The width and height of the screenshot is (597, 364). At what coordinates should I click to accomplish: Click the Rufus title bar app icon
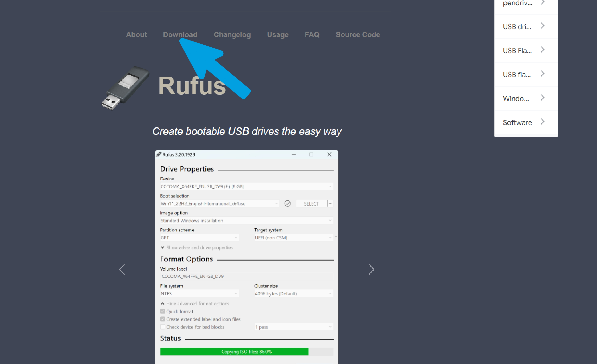(159, 154)
